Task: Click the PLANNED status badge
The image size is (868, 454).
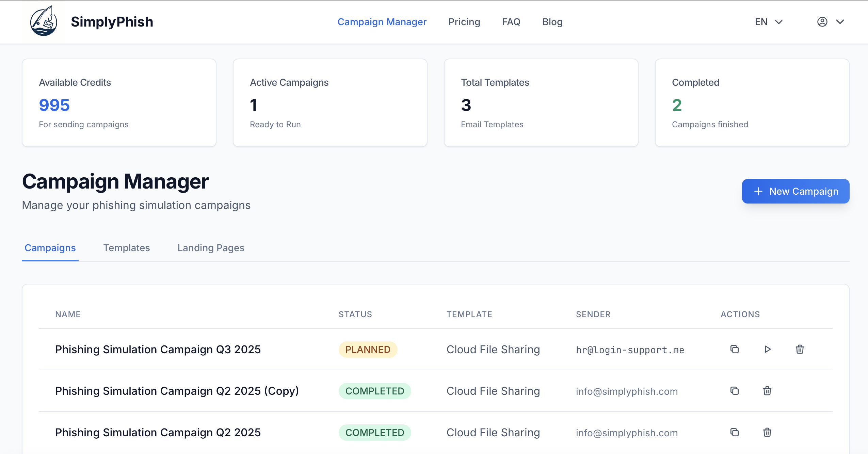Action: pyautogui.click(x=368, y=350)
